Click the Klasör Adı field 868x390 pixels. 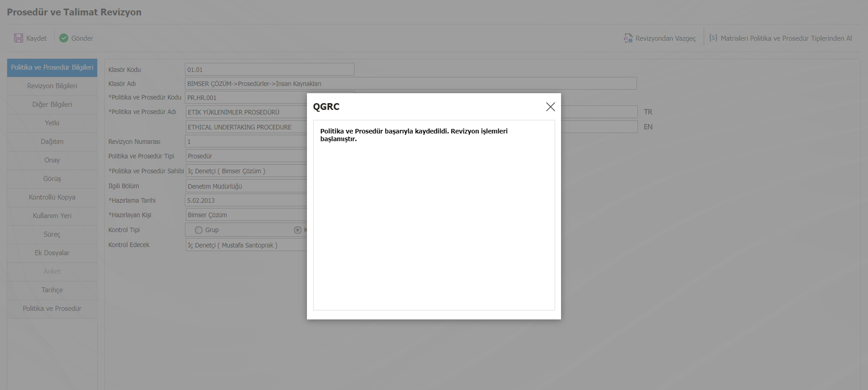(410, 83)
